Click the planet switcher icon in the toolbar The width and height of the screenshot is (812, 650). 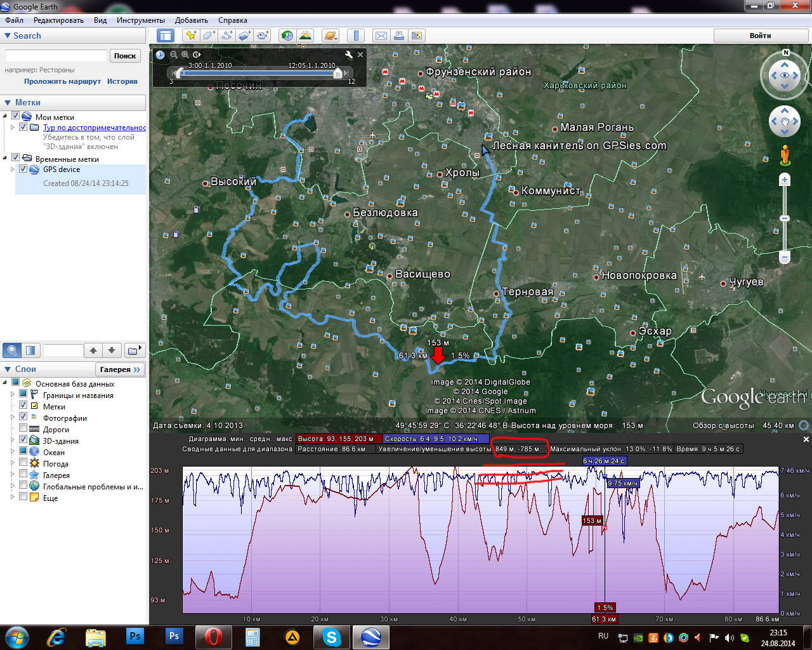point(331,36)
